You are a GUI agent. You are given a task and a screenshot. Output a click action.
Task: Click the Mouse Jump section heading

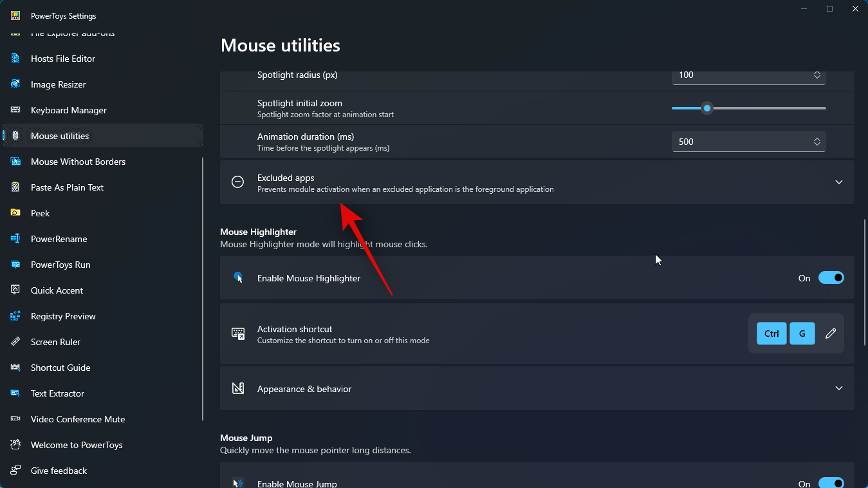[x=246, y=438]
